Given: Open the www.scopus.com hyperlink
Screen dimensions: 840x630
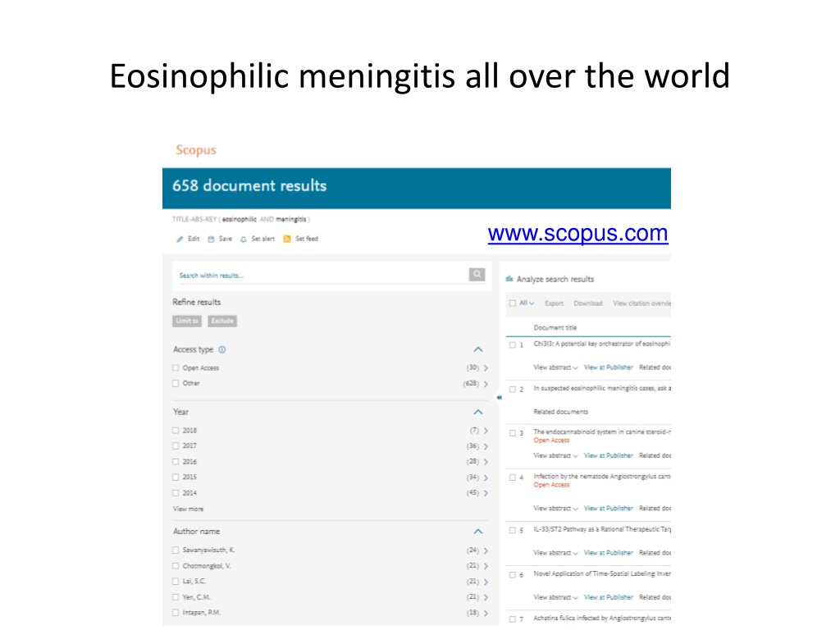Looking at the screenshot, I should [x=577, y=234].
